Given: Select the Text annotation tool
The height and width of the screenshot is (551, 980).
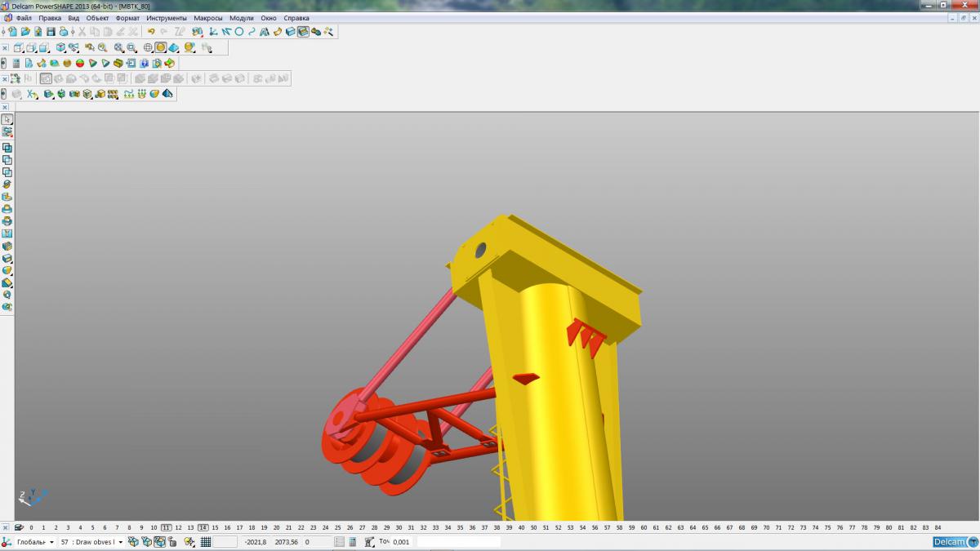Looking at the screenshot, I should (265, 32).
